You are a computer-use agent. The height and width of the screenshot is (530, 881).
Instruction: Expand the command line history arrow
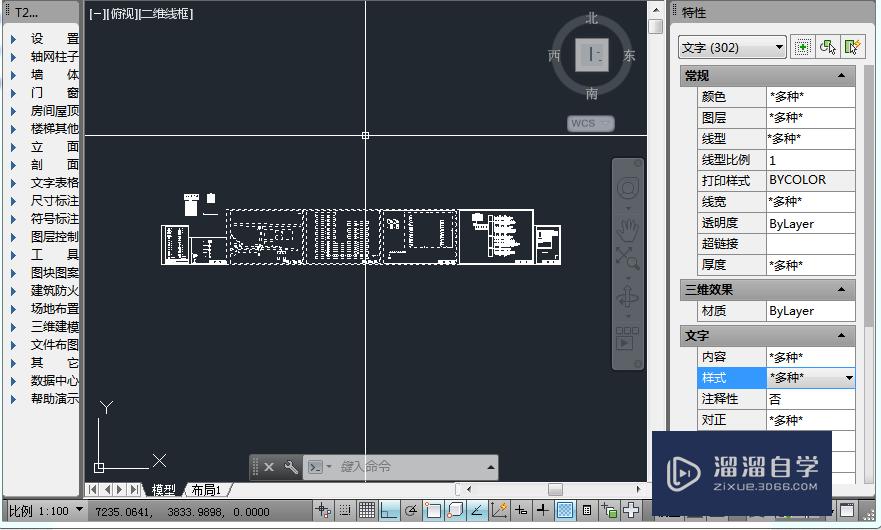pos(491,467)
